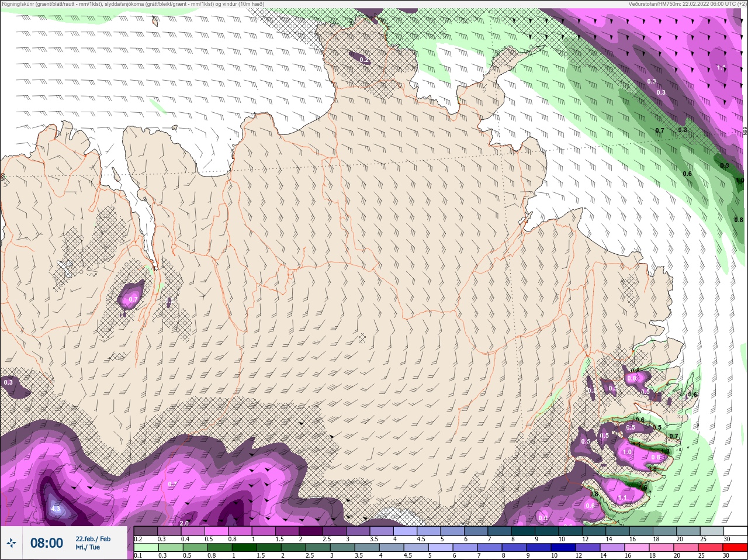Image resolution: width=748 pixels, height=560 pixels.
Task: Click the '4.3' precipitation value on the map
Action: (56, 509)
